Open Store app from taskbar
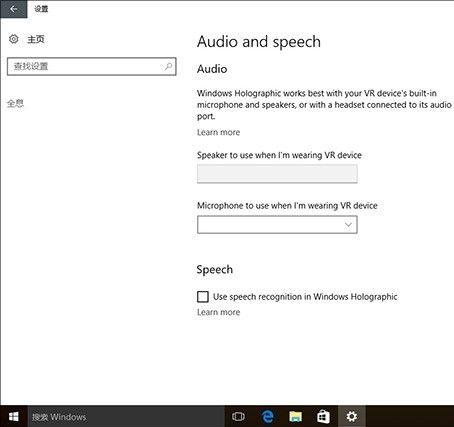This screenshot has width=454, height=427. click(x=323, y=416)
